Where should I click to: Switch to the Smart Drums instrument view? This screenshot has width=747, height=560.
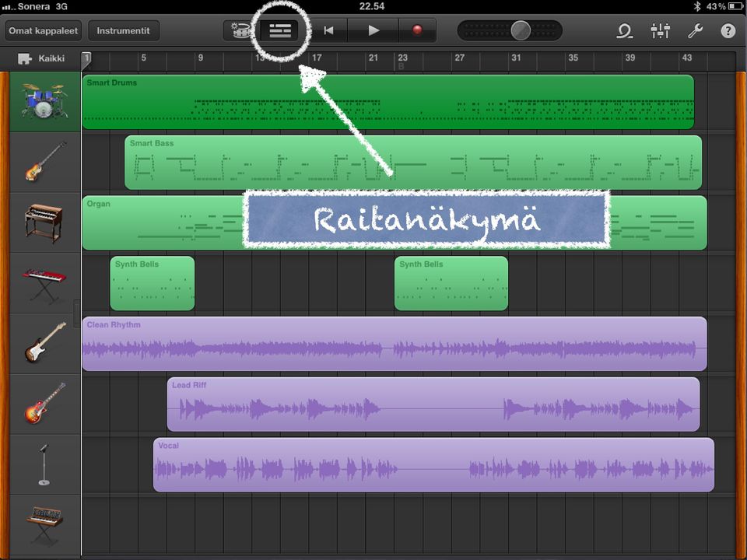(x=240, y=31)
